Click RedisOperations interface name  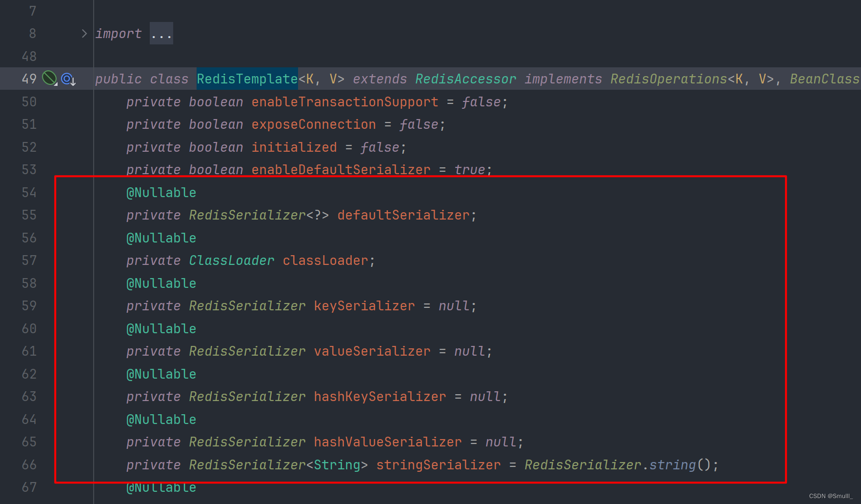pos(669,79)
